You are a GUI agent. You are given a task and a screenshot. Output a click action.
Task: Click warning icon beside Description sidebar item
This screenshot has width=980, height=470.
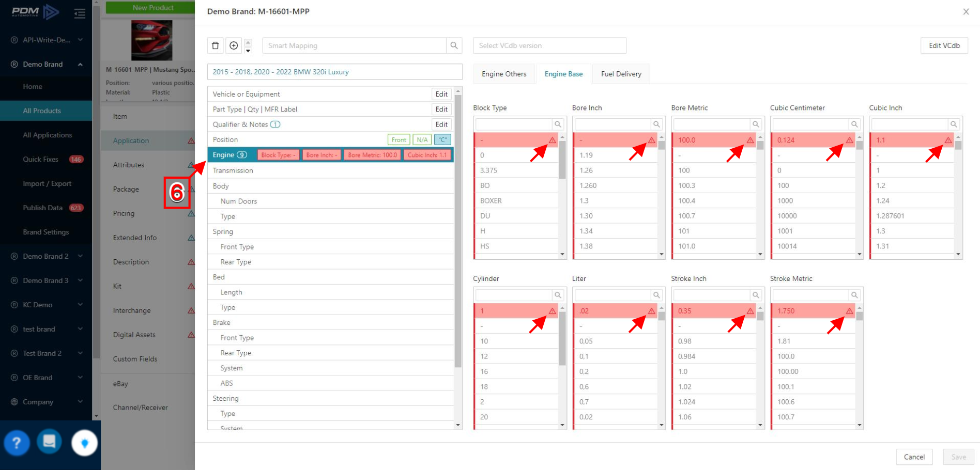191,262
